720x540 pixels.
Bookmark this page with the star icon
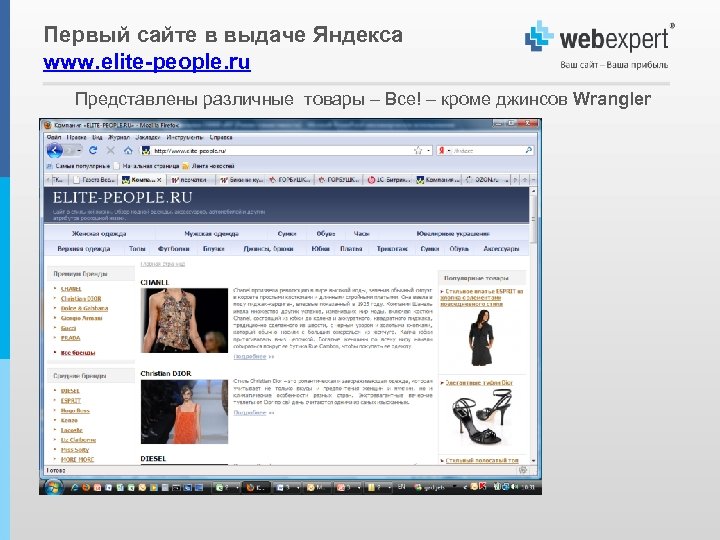(x=418, y=150)
